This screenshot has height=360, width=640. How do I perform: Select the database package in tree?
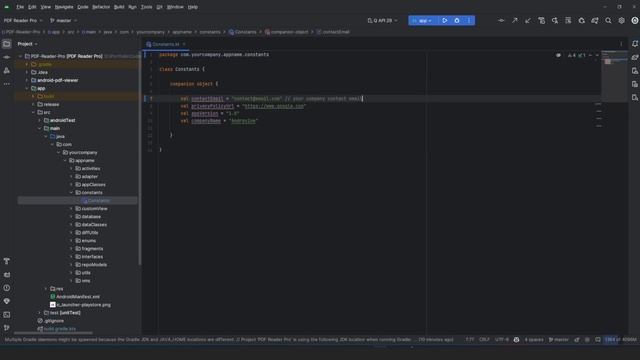[x=91, y=217]
